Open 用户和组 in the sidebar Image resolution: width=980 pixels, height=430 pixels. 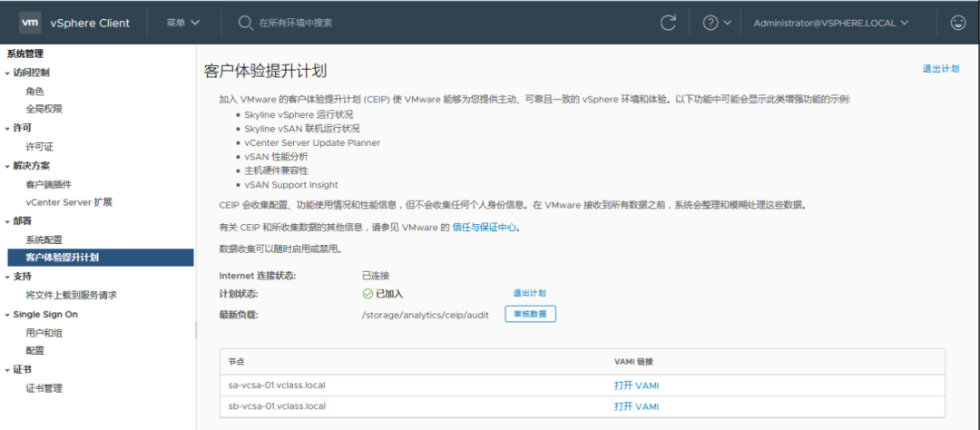pyautogui.click(x=44, y=333)
